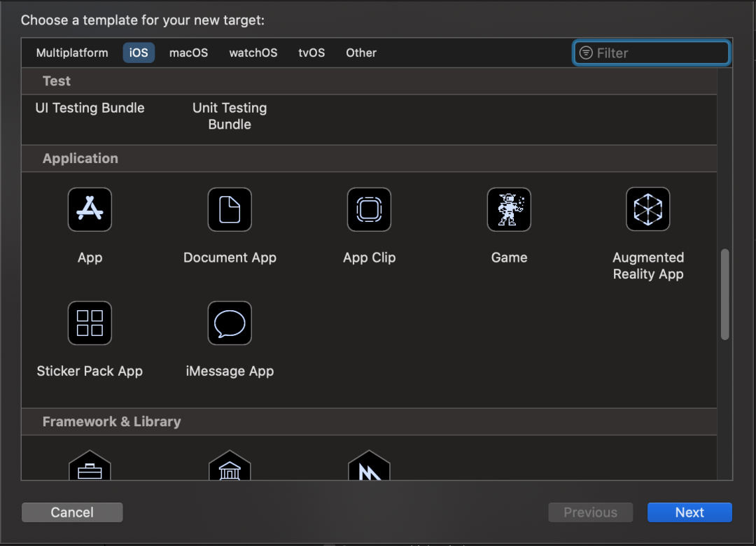Image resolution: width=756 pixels, height=546 pixels.
Task: Select the iMessage App template icon
Action: 230,323
